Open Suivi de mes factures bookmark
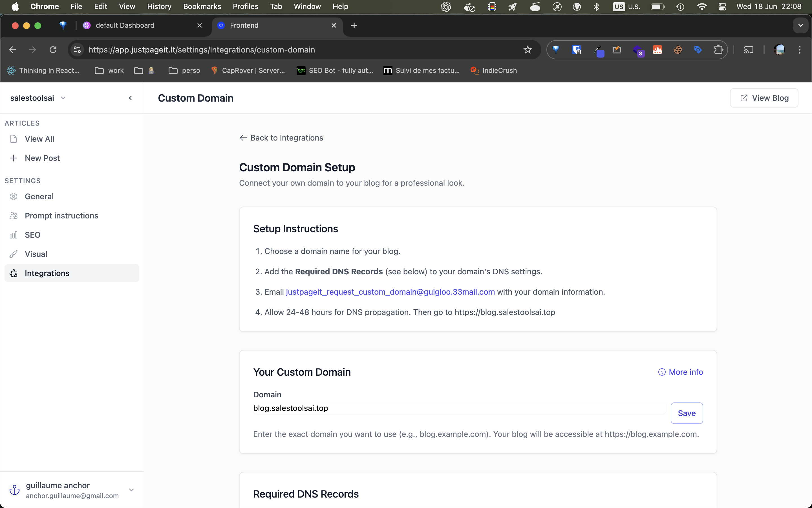Image resolution: width=812 pixels, height=508 pixels. point(422,71)
